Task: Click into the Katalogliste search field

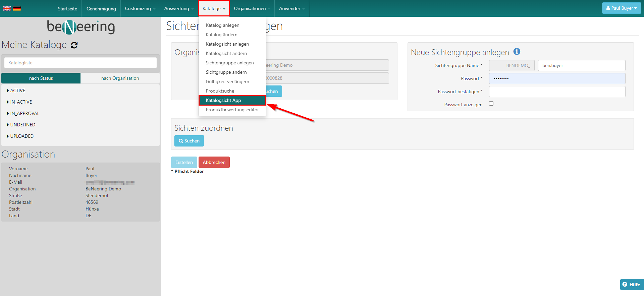Action: click(80, 63)
